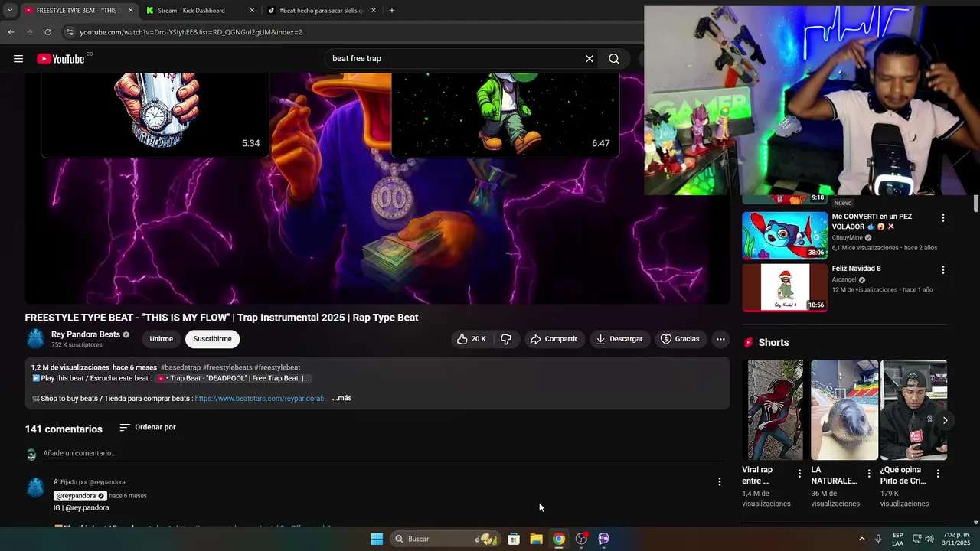The height and width of the screenshot is (551, 980).
Task: Reload the page with refresh icon
Action: click(x=47, y=32)
